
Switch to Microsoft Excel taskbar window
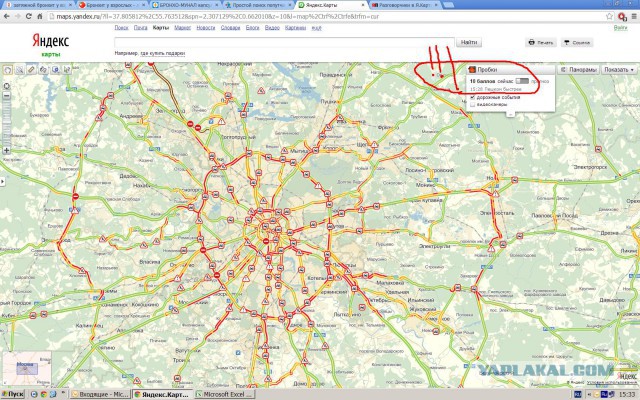click(x=224, y=394)
